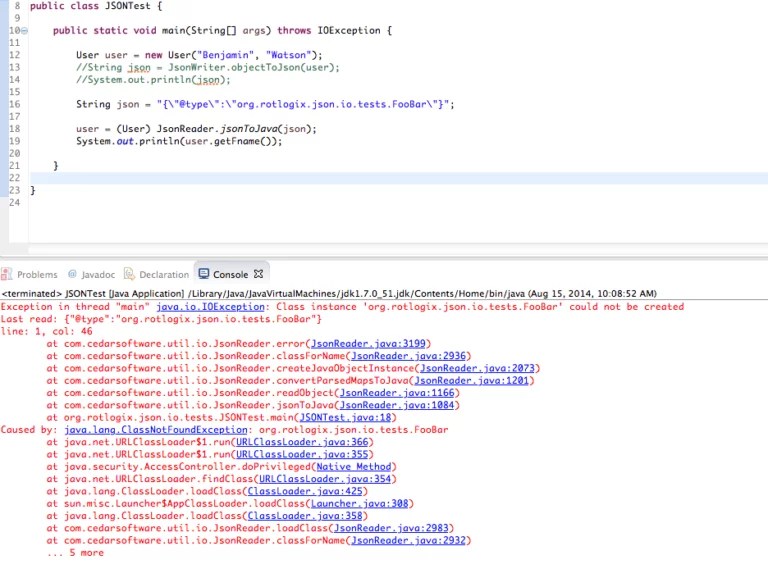Jump to the JSONTest.java:18 link
Screen dimensions: 768x578
[x=345, y=417]
